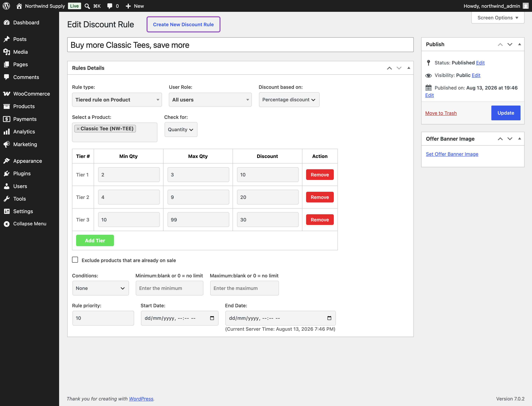Click Move to Trash link

[441, 113]
